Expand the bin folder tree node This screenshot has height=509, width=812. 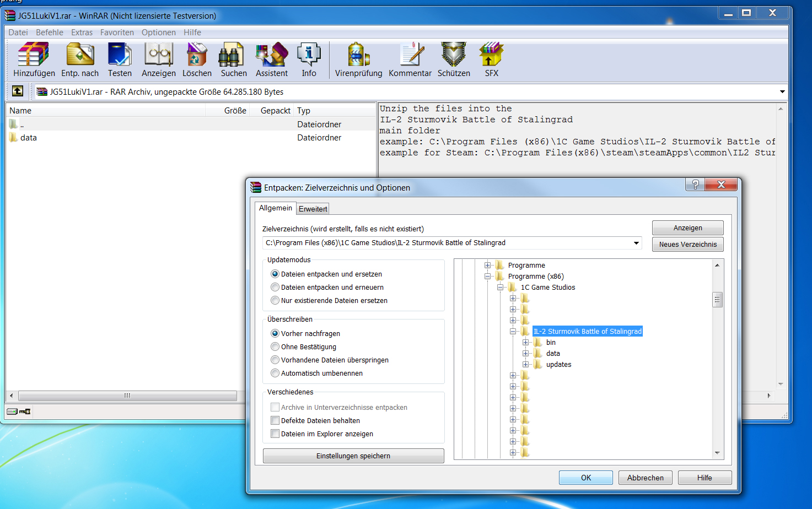(x=525, y=342)
